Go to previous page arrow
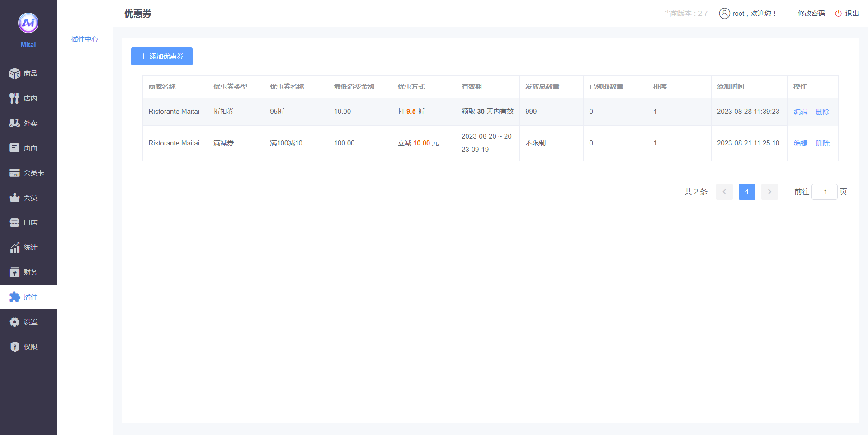 pos(724,192)
